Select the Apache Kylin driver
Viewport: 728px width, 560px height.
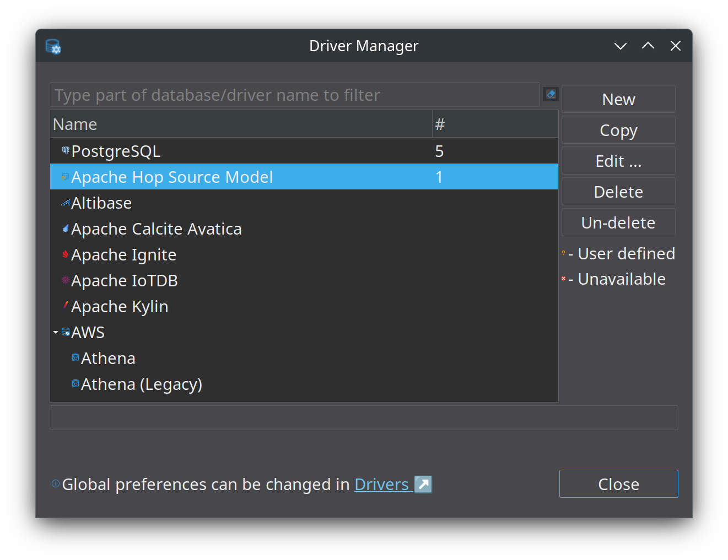point(304,306)
